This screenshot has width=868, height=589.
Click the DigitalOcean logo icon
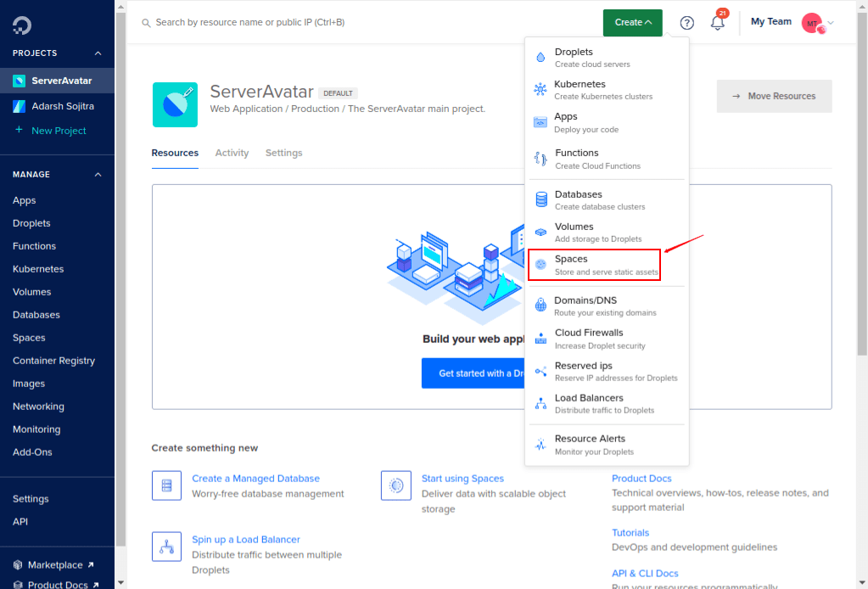22,25
